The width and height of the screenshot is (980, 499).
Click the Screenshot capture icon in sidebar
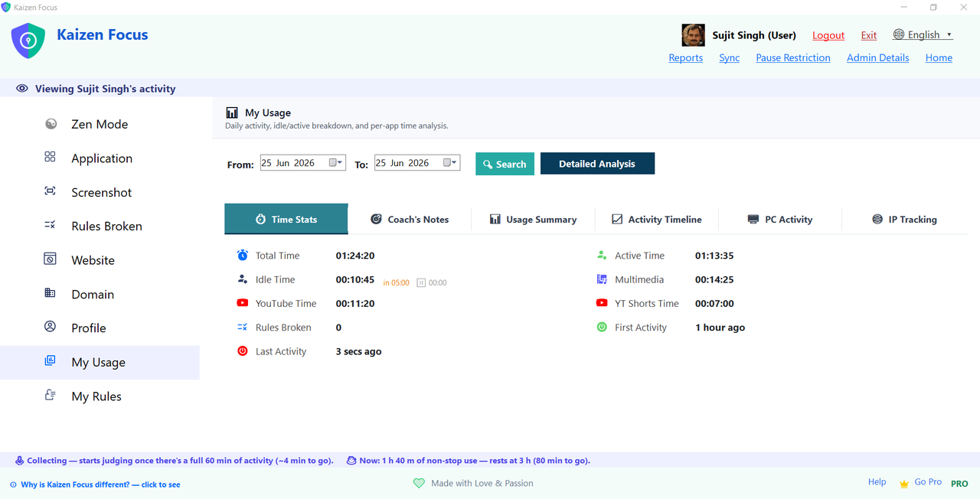pos(50,191)
